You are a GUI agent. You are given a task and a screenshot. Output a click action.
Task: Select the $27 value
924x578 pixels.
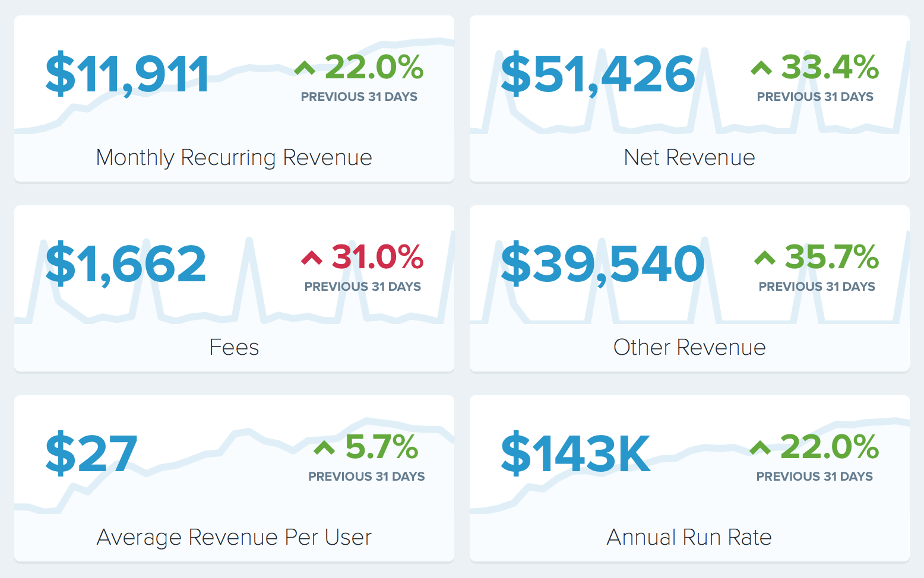[x=91, y=455]
